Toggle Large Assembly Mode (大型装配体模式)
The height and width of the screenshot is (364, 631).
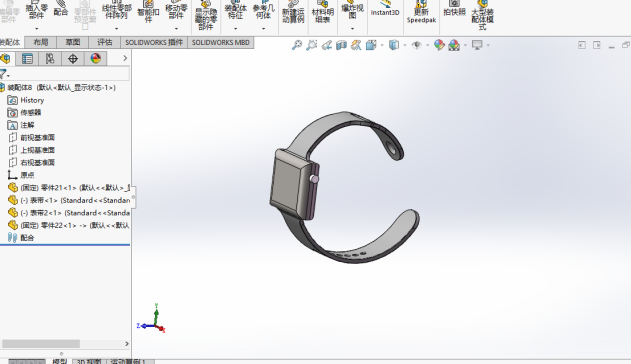coord(482,15)
